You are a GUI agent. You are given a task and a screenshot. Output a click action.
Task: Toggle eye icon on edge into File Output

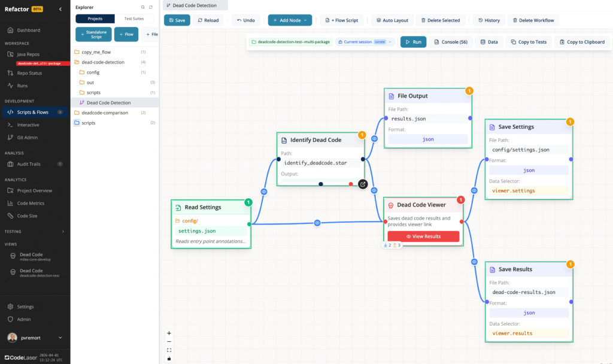pos(375,138)
